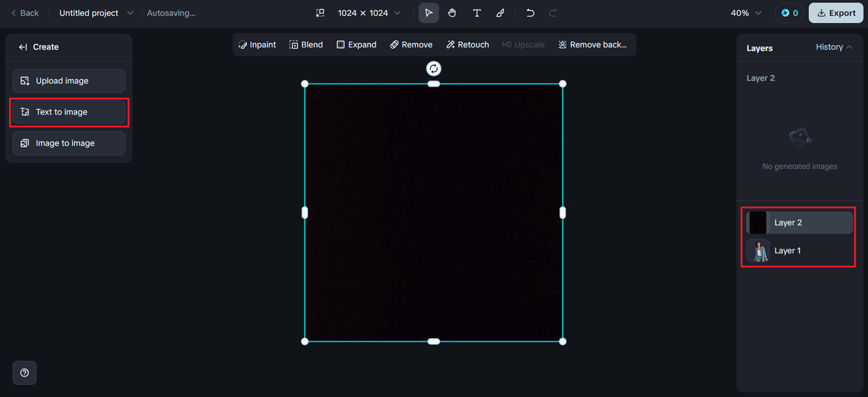Redo the last undone action
This screenshot has height=397, width=868.
tap(553, 13)
